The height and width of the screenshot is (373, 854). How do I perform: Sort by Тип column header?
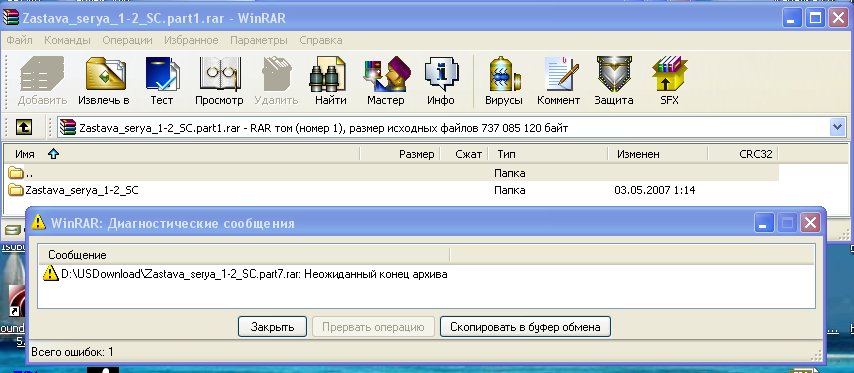[x=547, y=154]
